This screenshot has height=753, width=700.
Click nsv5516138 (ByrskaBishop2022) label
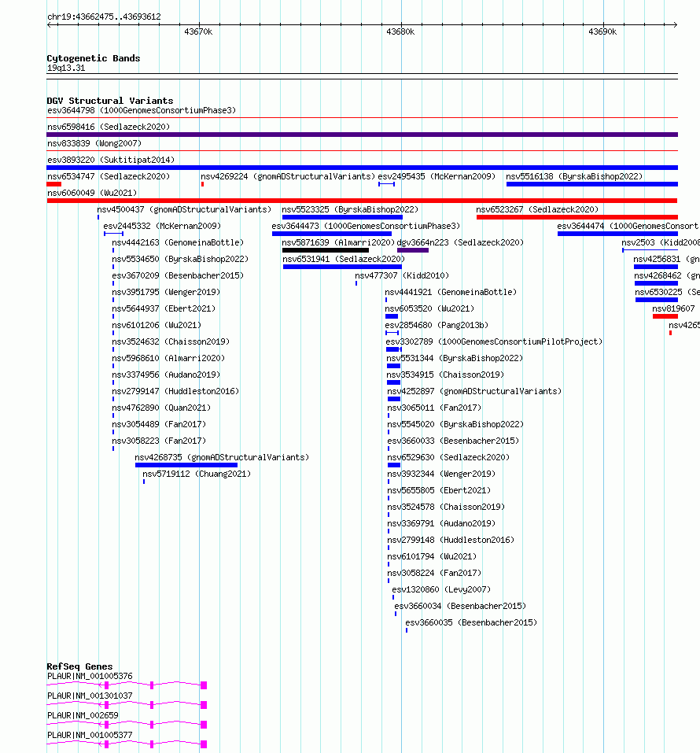click(574, 177)
